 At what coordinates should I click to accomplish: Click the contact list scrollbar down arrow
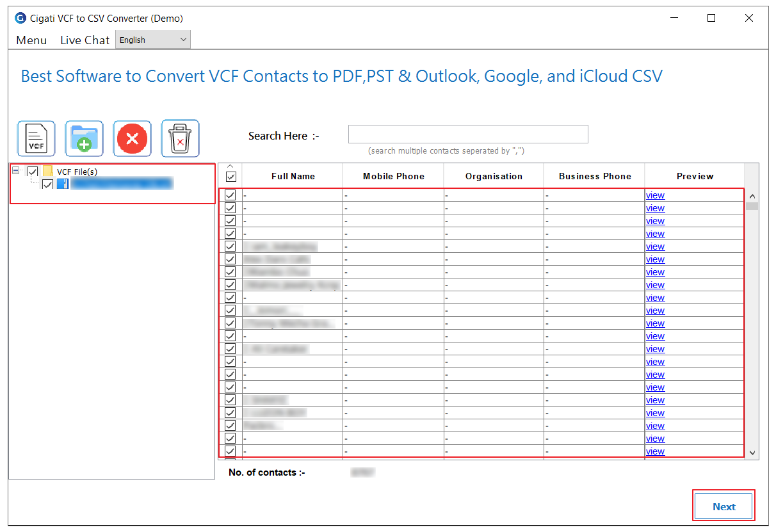click(752, 452)
